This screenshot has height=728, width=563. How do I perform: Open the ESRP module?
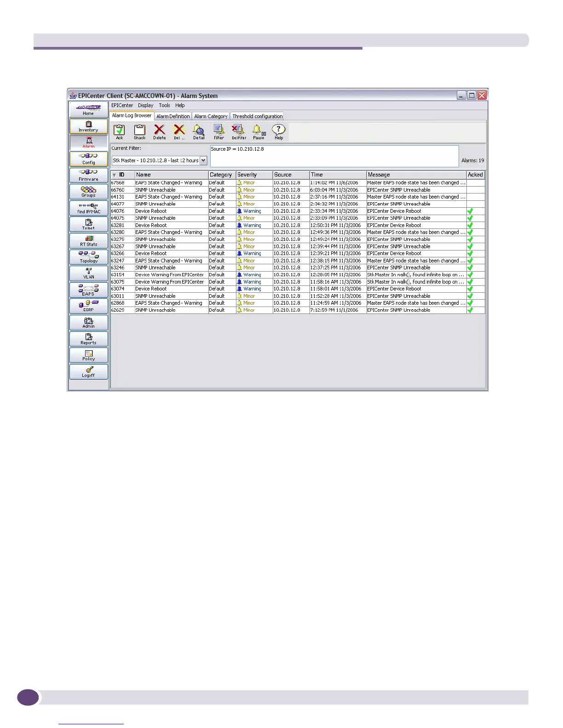(88, 306)
